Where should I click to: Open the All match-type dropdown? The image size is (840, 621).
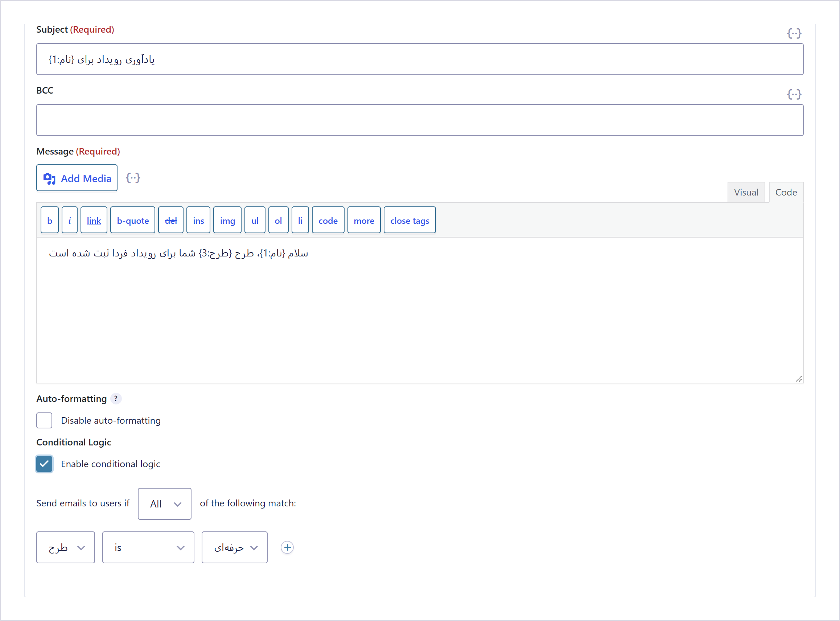(x=165, y=504)
